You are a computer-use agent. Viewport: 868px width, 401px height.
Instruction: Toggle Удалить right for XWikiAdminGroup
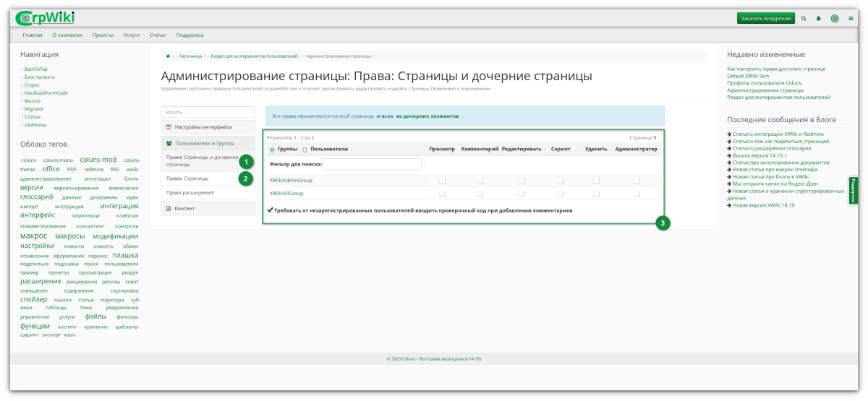coord(596,181)
